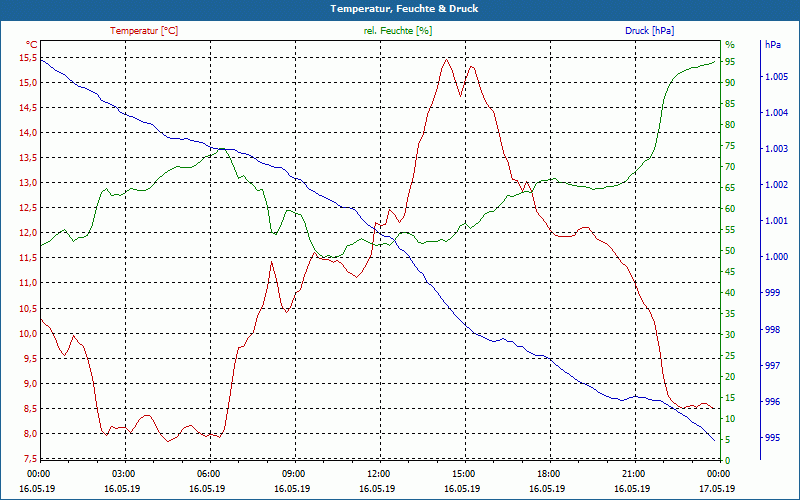Click the '21:00' time axis label

(633, 473)
